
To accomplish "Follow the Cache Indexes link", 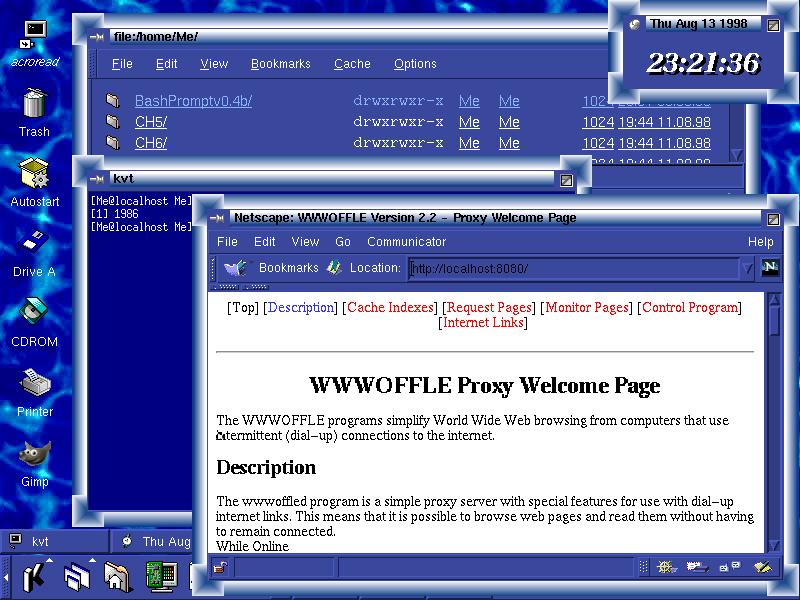I will [x=390, y=308].
